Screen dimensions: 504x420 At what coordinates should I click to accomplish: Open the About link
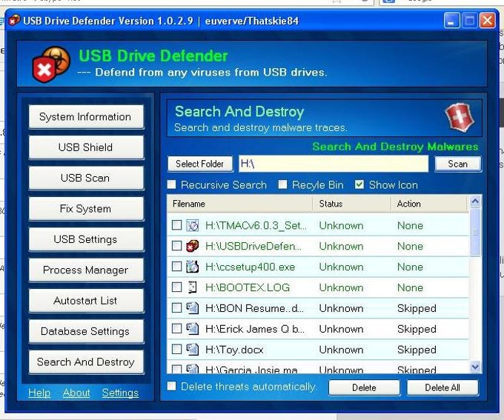pos(76,393)
